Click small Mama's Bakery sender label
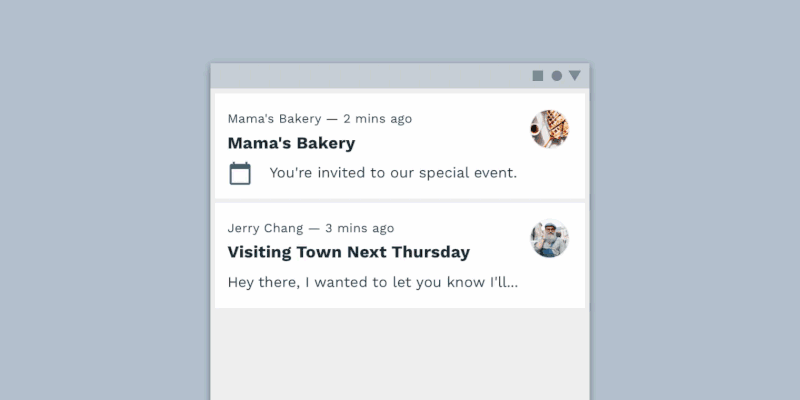This screenshot has width=800, height=400. tap(274, 119)
